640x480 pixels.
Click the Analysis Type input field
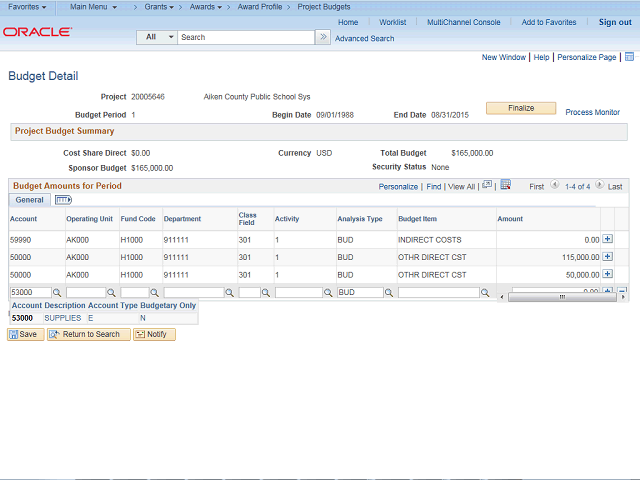click(360, 293)
